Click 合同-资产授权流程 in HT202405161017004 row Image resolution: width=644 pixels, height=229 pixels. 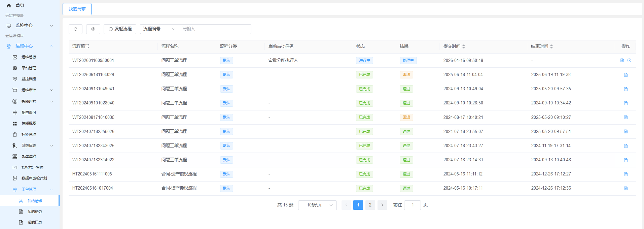click(x=179, y=188)
